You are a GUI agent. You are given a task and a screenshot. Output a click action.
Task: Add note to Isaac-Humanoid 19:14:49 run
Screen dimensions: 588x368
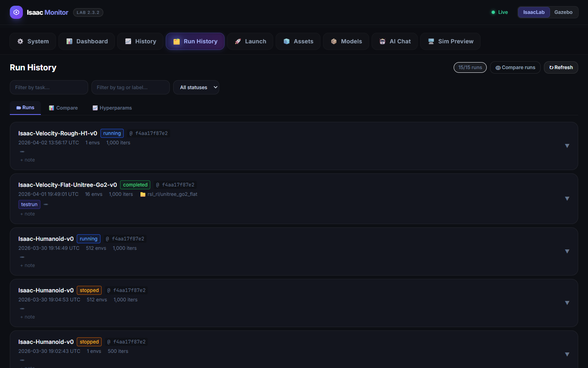coord(27,265)
